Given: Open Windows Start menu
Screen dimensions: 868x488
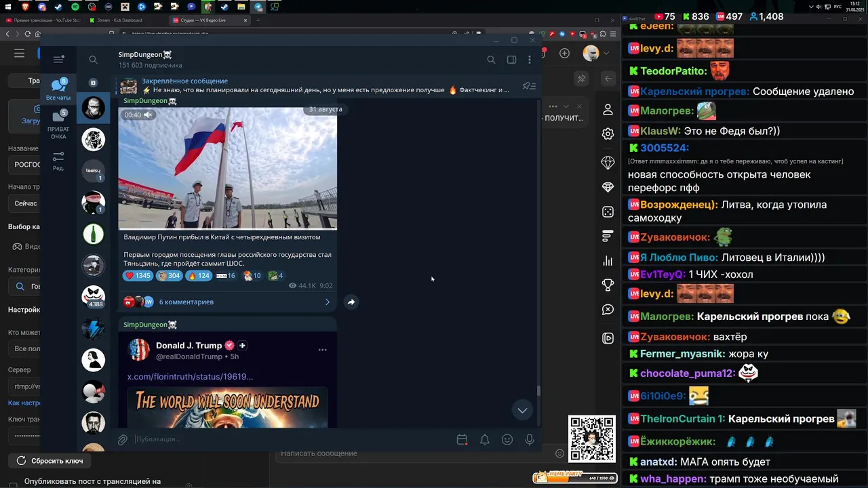Looking at the screenshot, I should [8, 7].
